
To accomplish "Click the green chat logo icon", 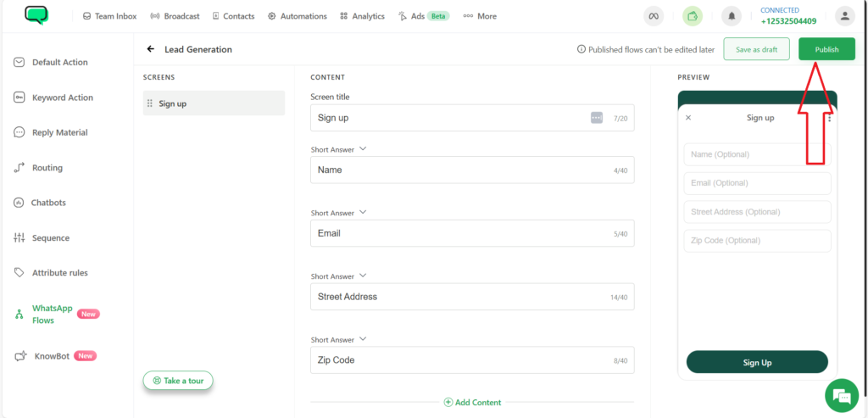I will coord(36,15).
